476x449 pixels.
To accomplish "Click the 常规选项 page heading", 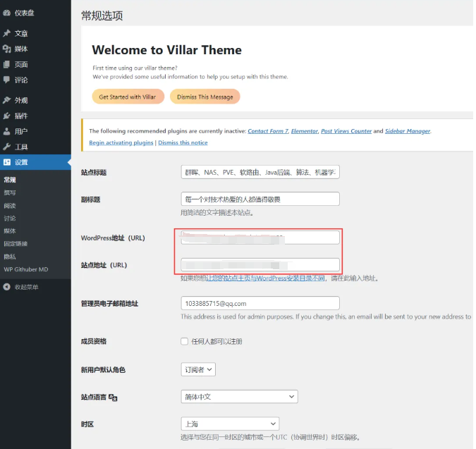I will pos(102,16).
